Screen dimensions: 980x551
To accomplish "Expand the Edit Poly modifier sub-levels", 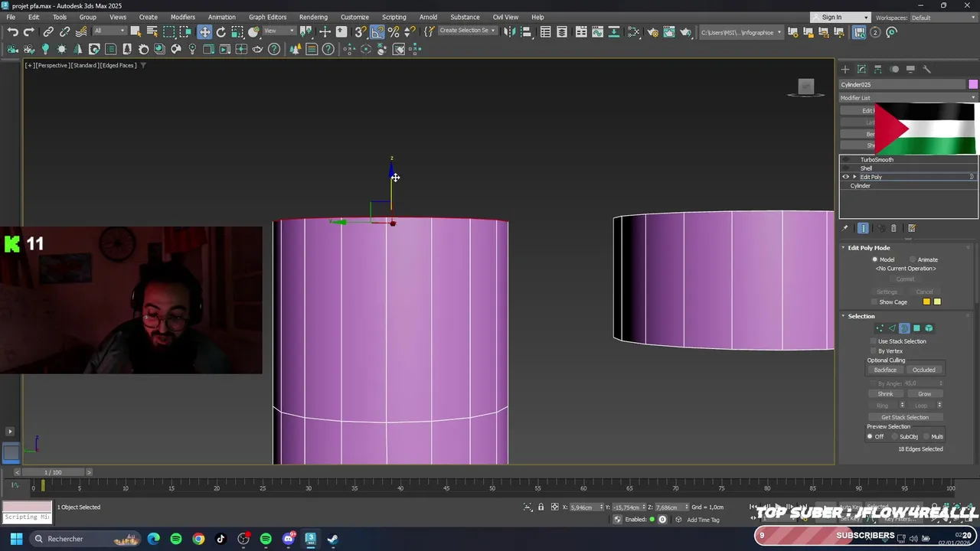I will pos(854,177).
